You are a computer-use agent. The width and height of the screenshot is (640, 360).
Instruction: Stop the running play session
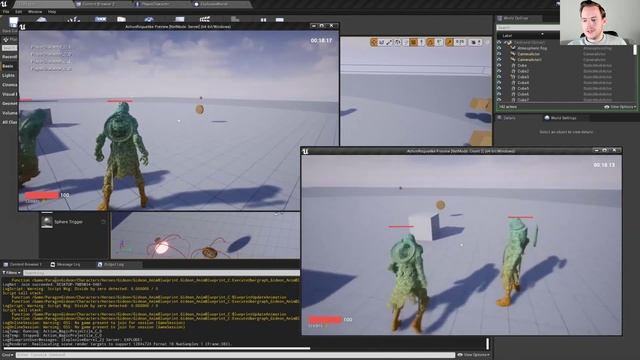[x=280, y=19]
